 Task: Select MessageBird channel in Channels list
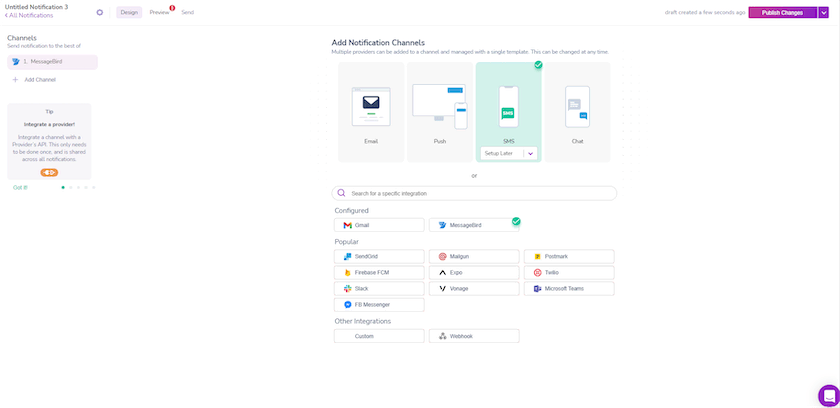pos(52,62)
